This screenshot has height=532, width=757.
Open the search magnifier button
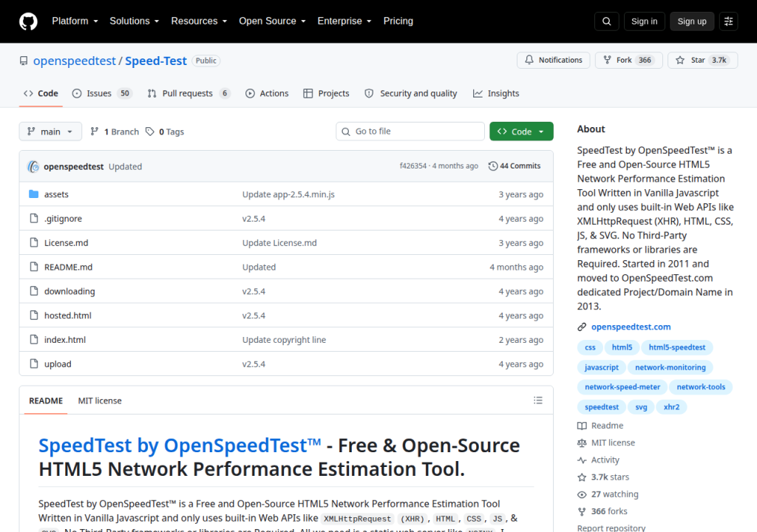606,21
